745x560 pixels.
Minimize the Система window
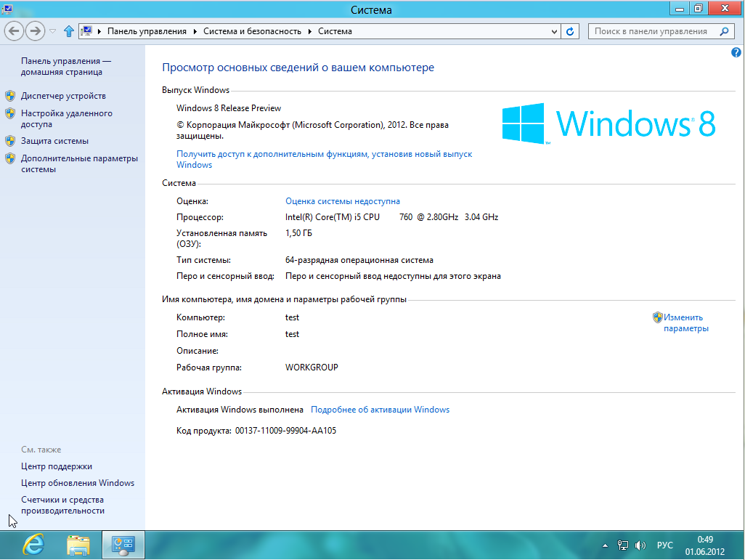(680, 9)
